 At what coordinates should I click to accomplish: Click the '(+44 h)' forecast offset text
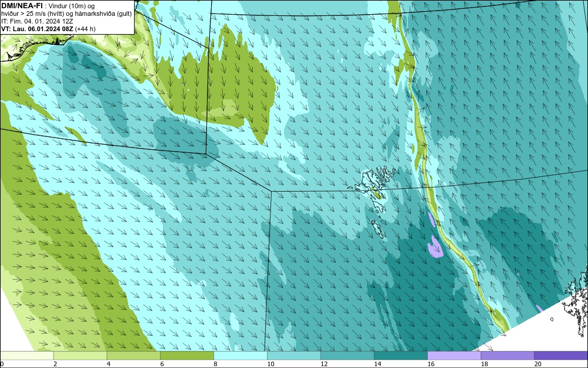(x=85, y=29)
